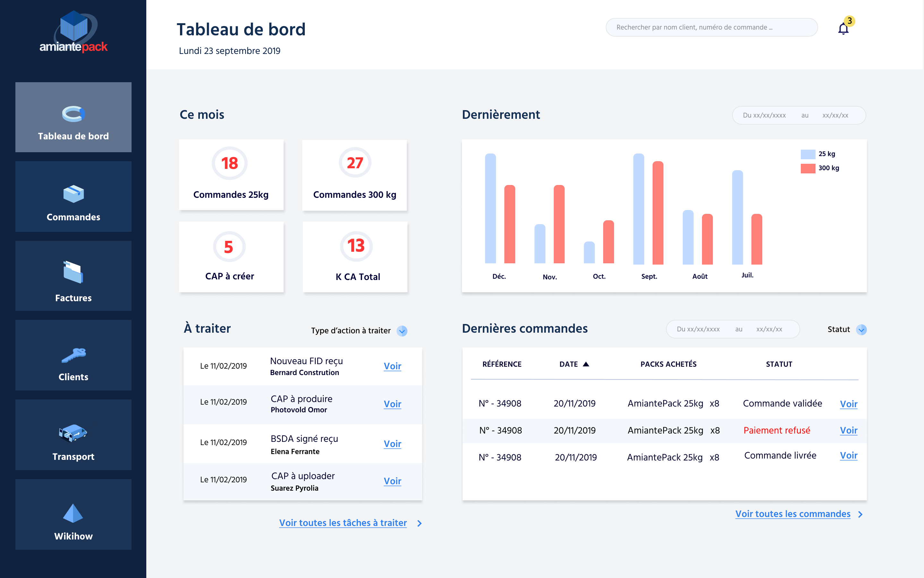Viewport: 924px width, 578px height.
Task: Open the Transport menu item
Action: pyautogui.click(x=73, y=435)
